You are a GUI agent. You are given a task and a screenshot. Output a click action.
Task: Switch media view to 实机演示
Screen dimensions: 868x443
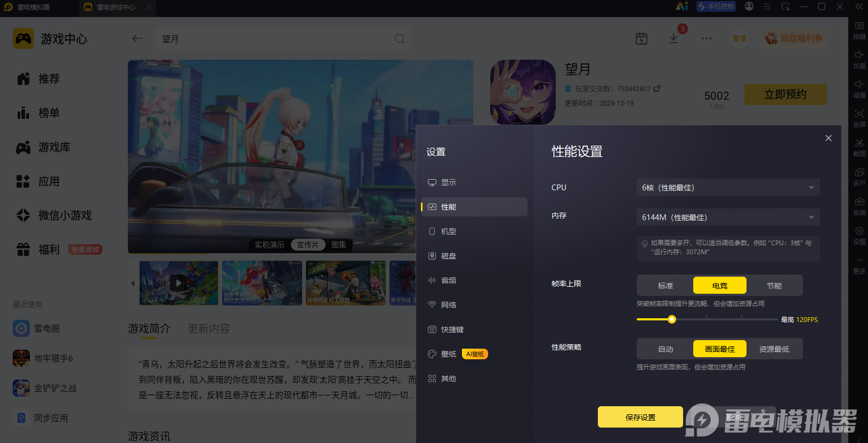pyautogui.click(x=270, y=245)
